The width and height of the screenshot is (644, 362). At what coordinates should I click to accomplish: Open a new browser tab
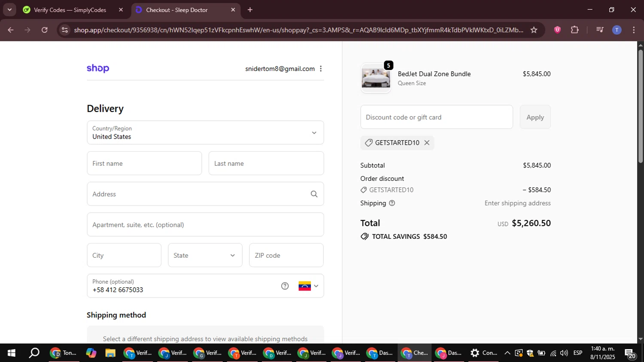pyautogui.click(x=250, y=9)
